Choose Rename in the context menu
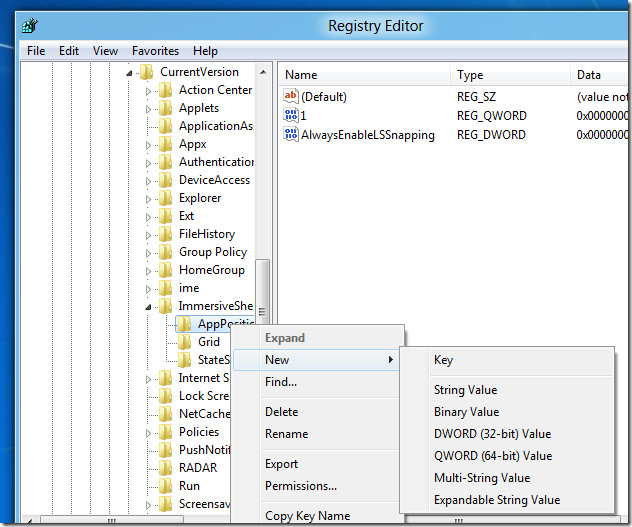The image size is (632, 527). point(316,434)
